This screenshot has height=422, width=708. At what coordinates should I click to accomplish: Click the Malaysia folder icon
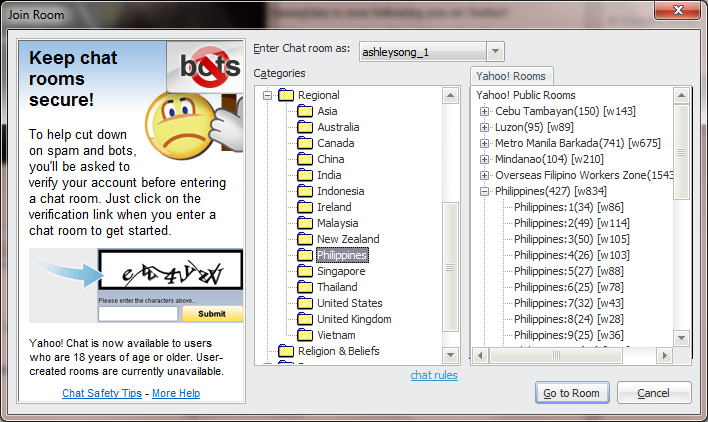click(305, 223)
